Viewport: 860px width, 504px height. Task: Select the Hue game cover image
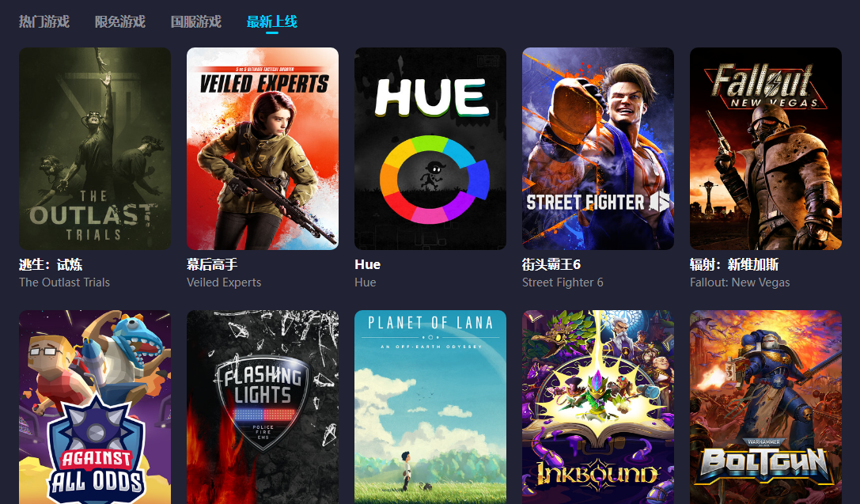tap(430, 149)
